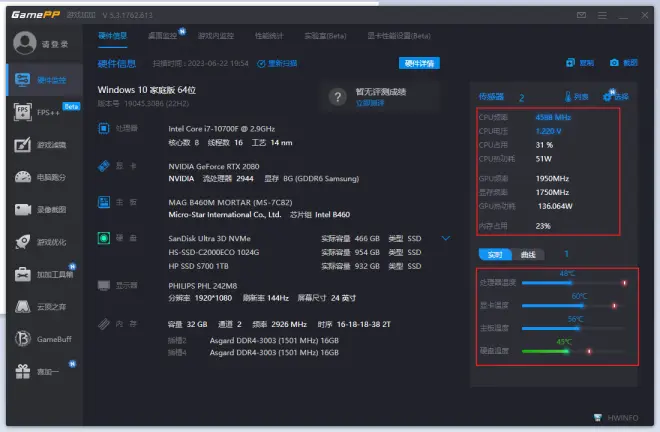
Task: Open the recording camera sidebar item
Action: coord(45,210)
